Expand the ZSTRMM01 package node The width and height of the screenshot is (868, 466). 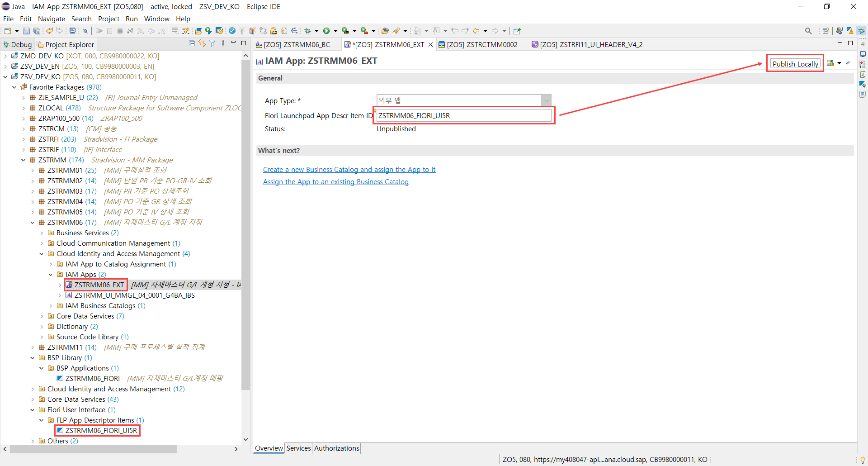pos(33,171)
